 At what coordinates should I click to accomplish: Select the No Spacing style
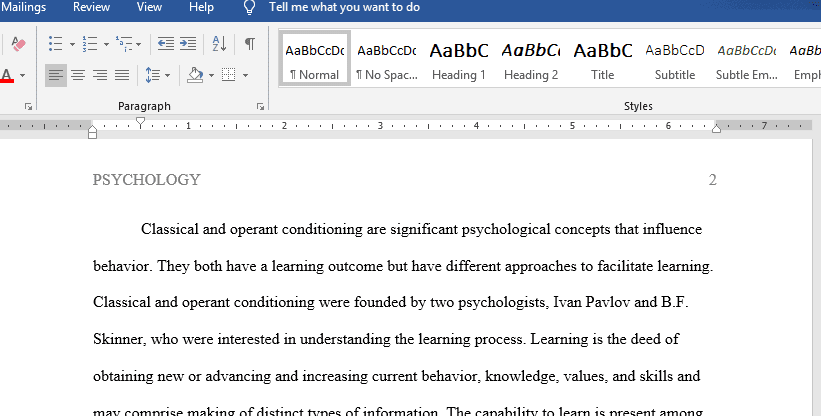point(387,59)
